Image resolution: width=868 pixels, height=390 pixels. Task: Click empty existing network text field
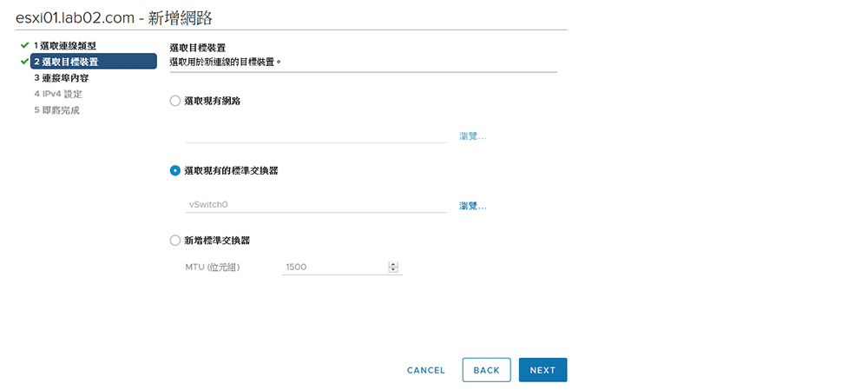[x=316, y=136]
